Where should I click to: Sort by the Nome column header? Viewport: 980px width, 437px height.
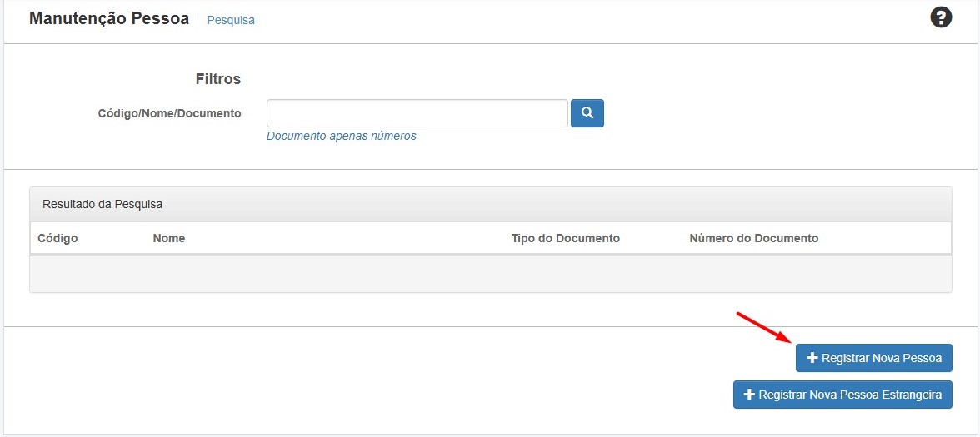coord(169,238)
